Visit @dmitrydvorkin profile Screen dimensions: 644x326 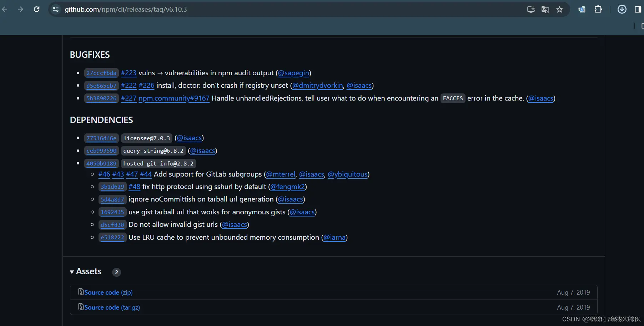tap(318, 86)
